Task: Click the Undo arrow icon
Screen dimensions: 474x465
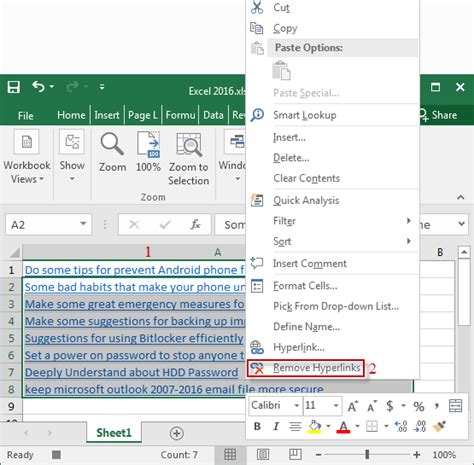Action: (38, 87)
